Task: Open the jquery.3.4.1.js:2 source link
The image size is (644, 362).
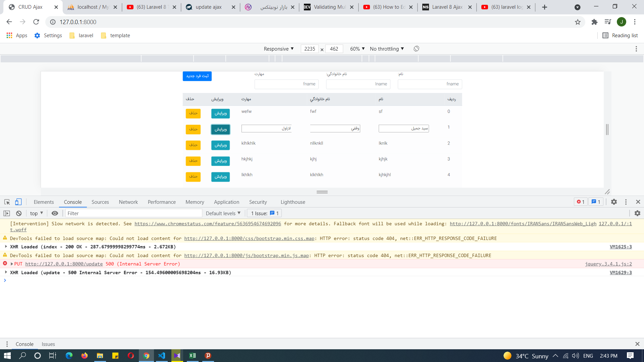Action: pos(608,264)
